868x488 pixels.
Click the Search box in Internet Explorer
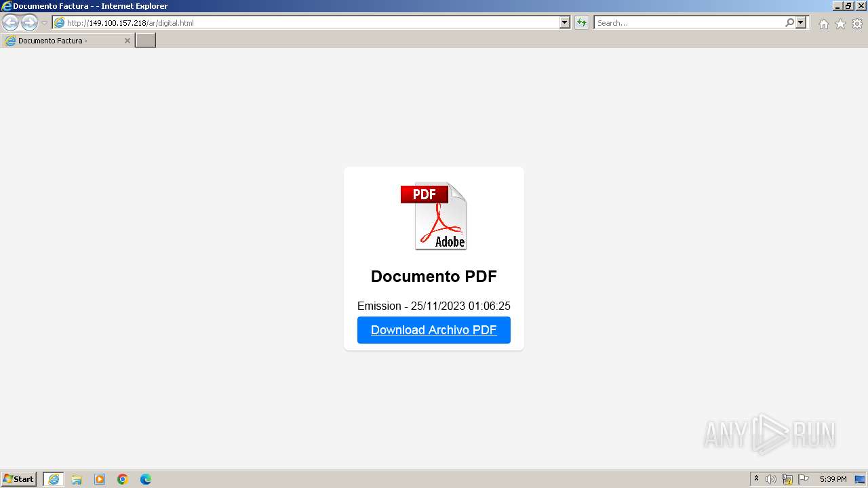pyautogui.click(x=689, y=23)
